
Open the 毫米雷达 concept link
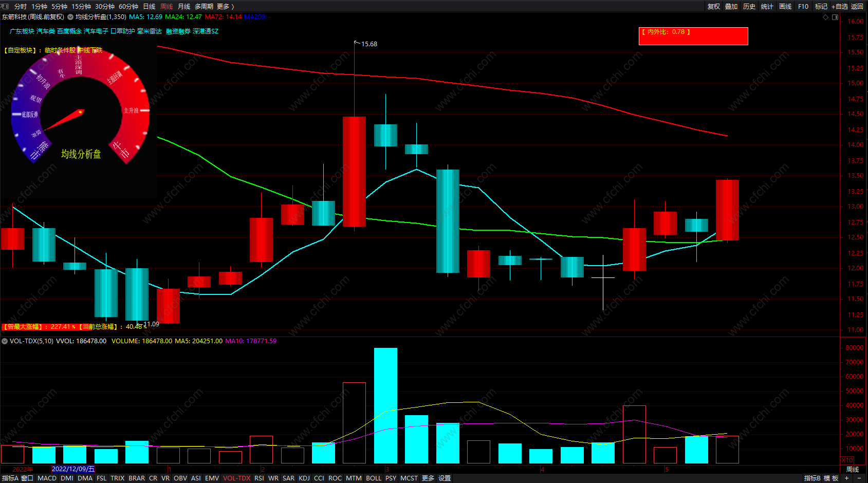click(150, 31)
